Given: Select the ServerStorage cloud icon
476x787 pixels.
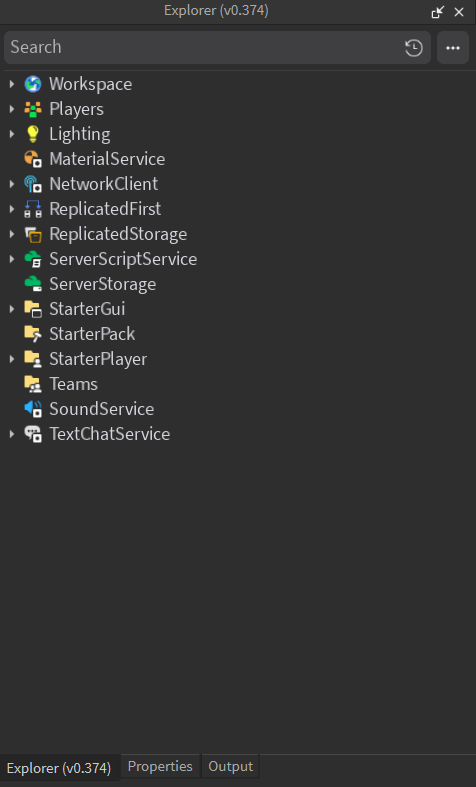Looking at the screenshot, I should tap(33, 284).
